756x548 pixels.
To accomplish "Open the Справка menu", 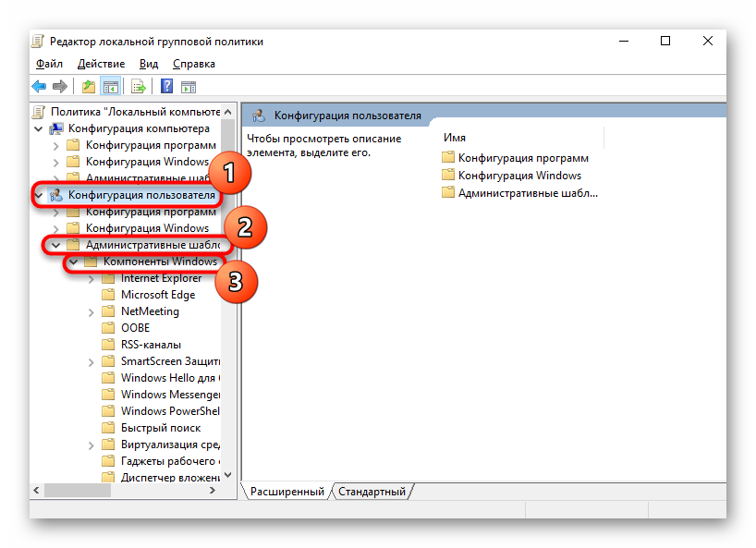I will click(193, 64).
